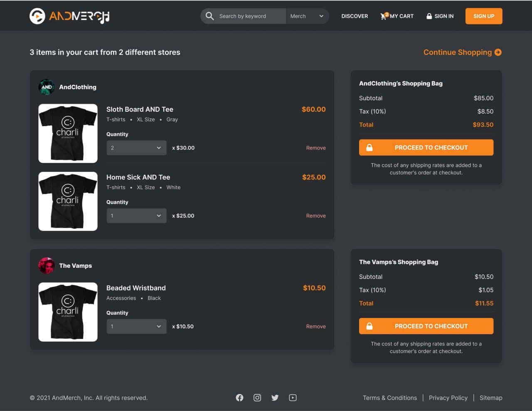Click the AndMerch logo
Image resolution: width=532 pixels, height=411 pixels.
[70, 16]
